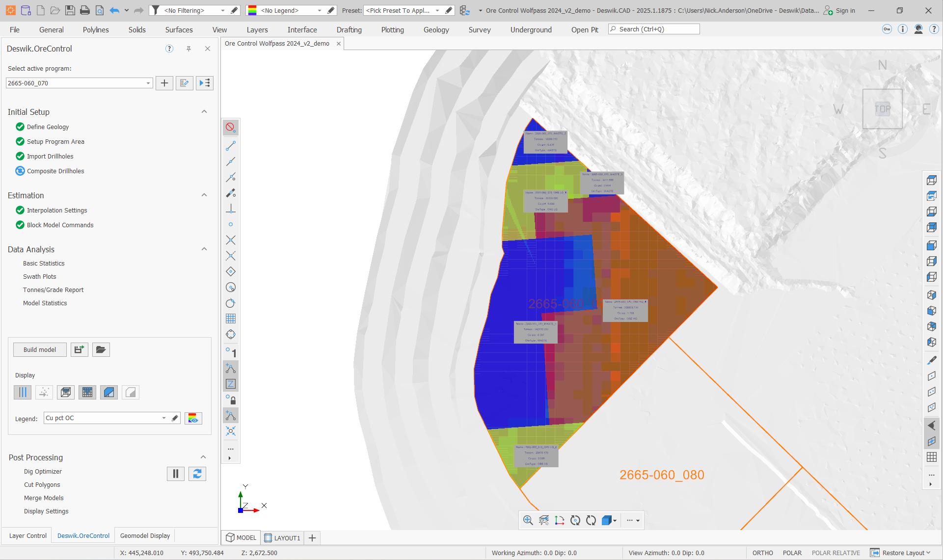Collapse the Estimation section
This screenshot has width=943, height=560.
(204, 195)
